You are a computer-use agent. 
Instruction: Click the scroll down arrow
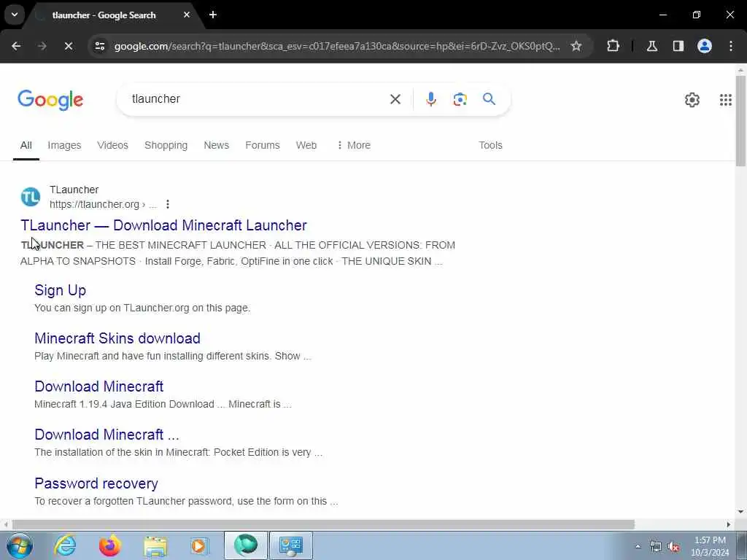tap(740, 512)
